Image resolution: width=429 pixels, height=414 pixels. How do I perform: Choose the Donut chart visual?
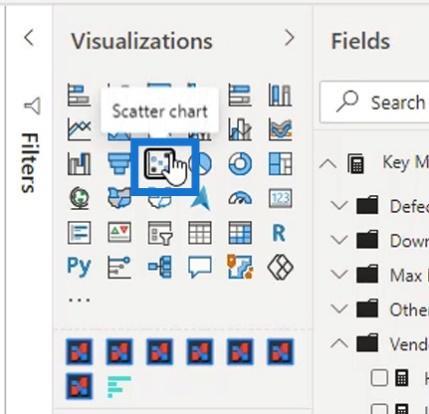tap(240, 164)
